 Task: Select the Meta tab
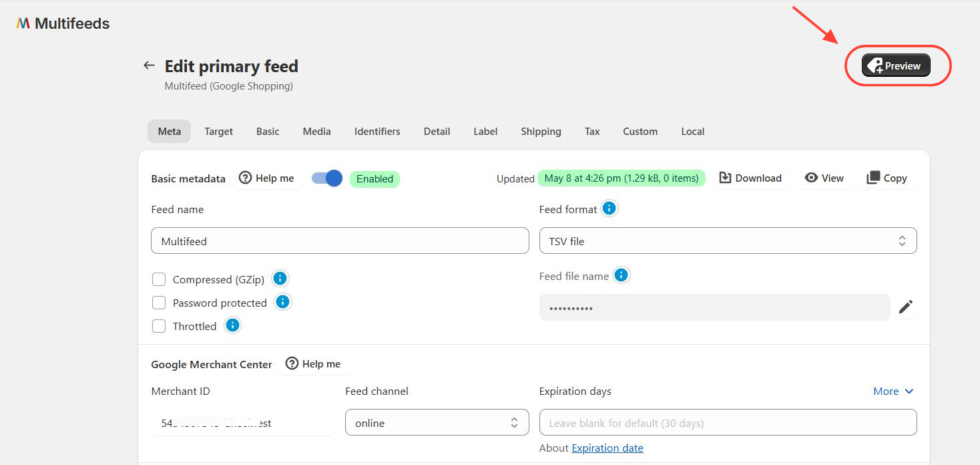point(169,132)
